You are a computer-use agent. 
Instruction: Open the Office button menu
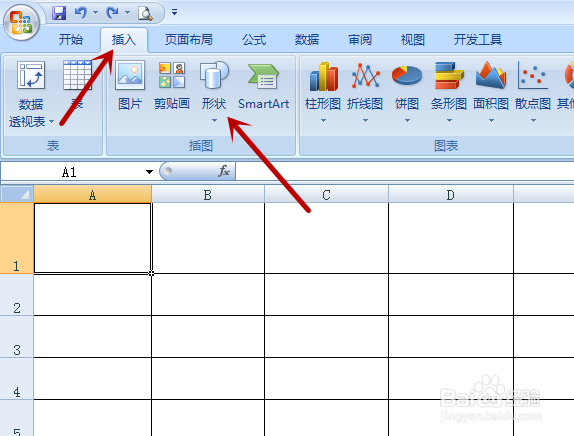(x=21, y=22)
